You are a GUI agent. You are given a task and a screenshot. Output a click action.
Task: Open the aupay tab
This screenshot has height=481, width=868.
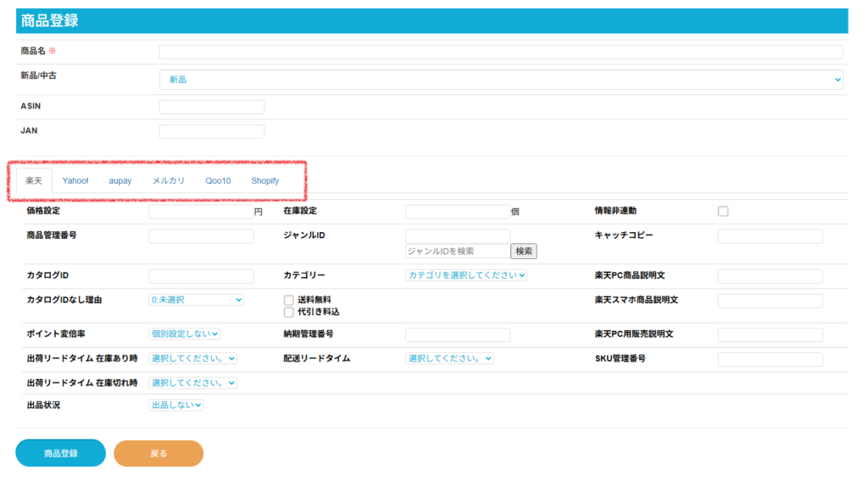(120, 180)
